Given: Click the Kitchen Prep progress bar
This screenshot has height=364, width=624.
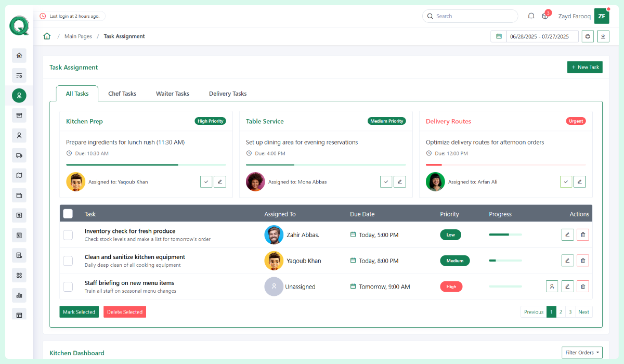Looking at the screenshot, I should [146, 164].
